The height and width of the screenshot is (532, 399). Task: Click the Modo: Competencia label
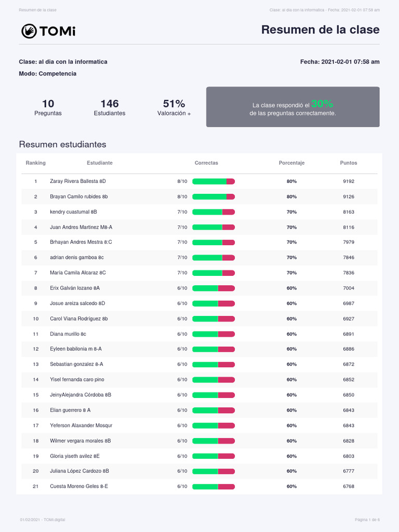[48, 74]
